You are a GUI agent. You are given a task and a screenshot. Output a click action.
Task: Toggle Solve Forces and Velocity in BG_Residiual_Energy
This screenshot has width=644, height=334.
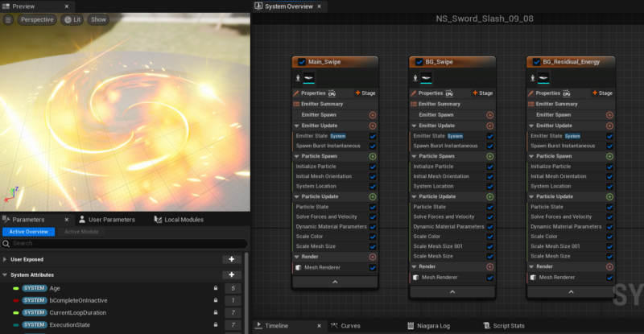point(608,216)
